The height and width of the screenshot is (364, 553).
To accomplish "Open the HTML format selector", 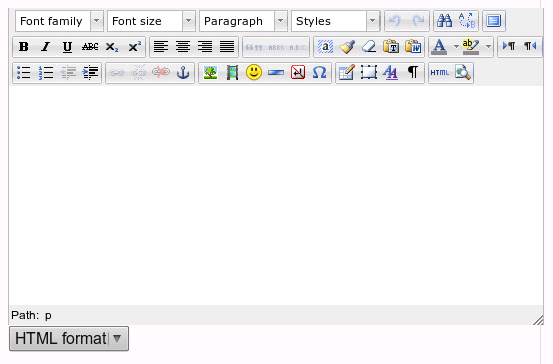I will pos(69,339).
